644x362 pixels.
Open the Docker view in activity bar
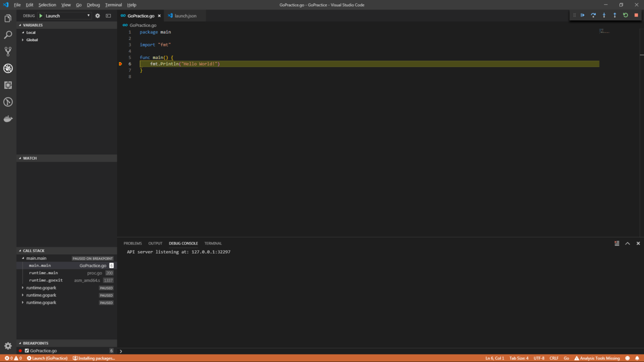[x=8, y=119]
